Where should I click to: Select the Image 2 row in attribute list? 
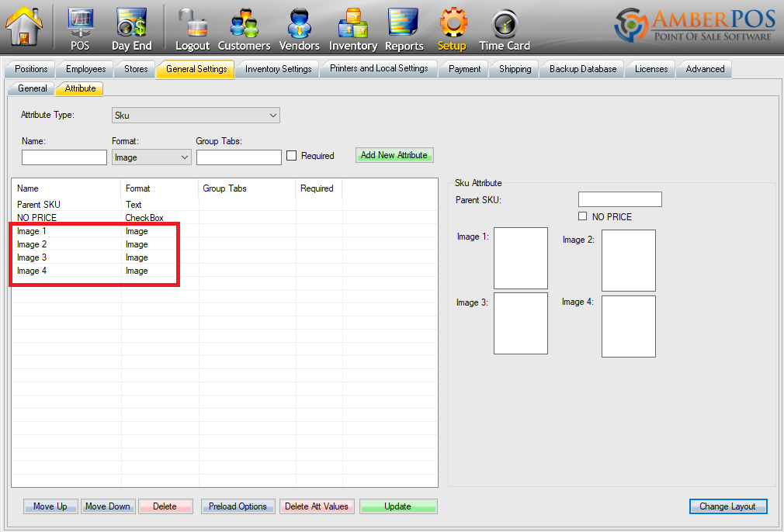(224, 244)
